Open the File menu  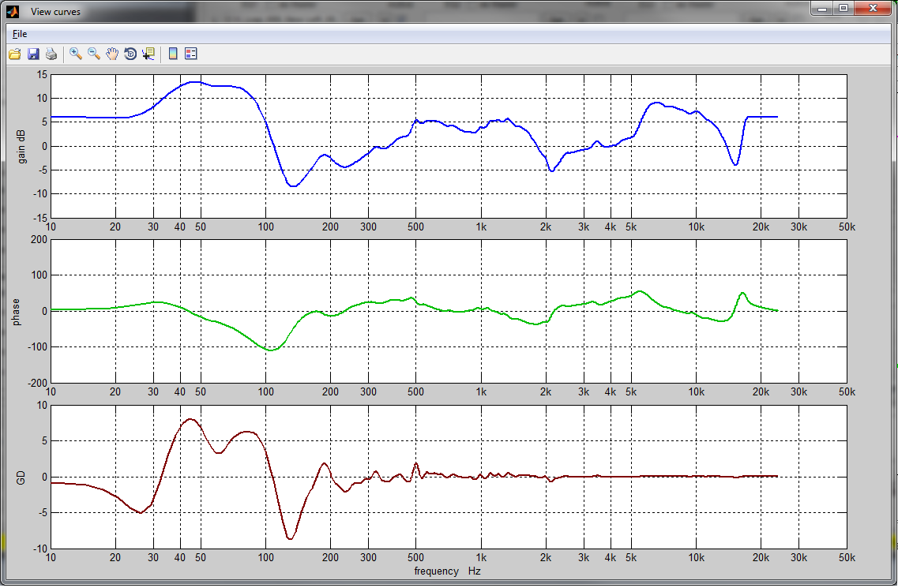(20, 34)
